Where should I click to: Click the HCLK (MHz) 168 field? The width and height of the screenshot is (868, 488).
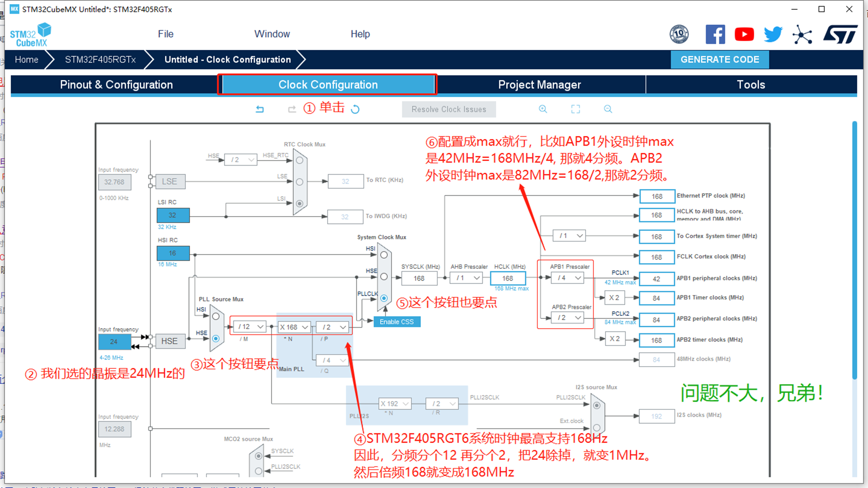coord(508,278)
